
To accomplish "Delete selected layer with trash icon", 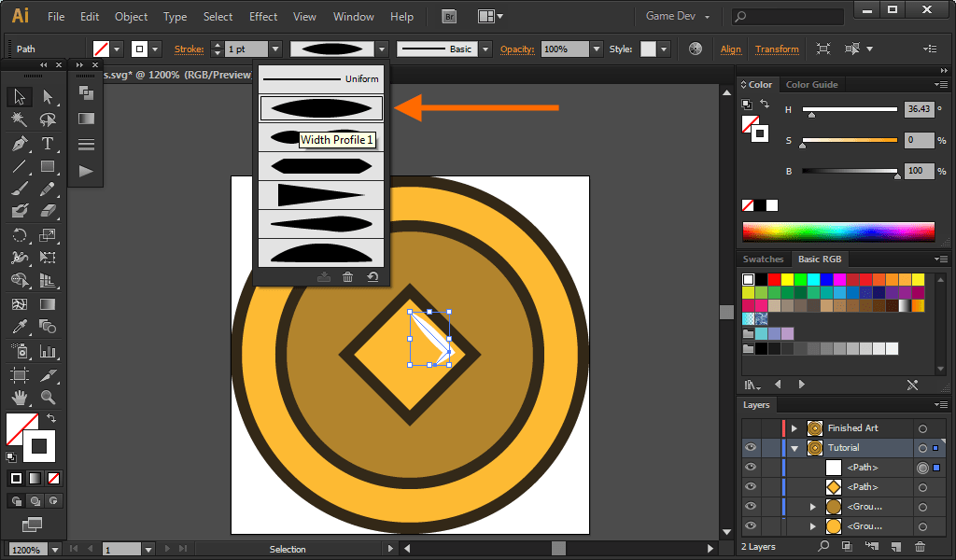I will tap(921, 547).
